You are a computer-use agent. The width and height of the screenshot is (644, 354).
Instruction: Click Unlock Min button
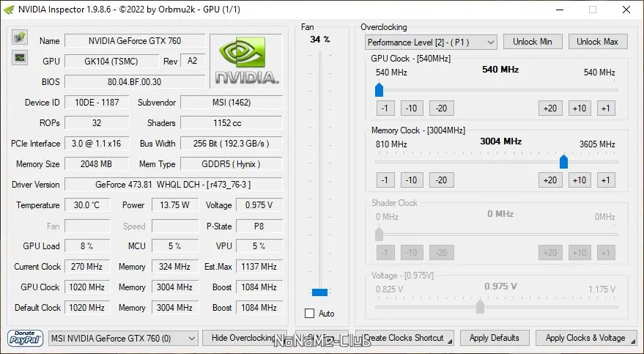pyautogui.click(x=533, y=42)
